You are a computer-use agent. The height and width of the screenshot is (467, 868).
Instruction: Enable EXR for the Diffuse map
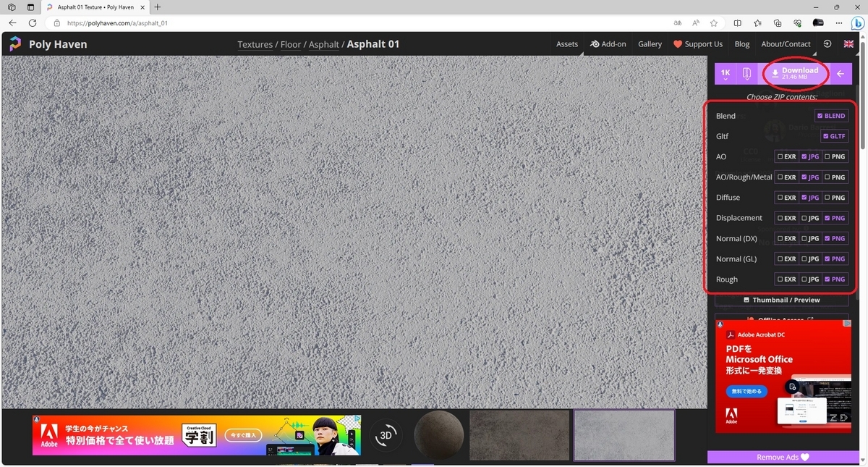tap(786, 197)
